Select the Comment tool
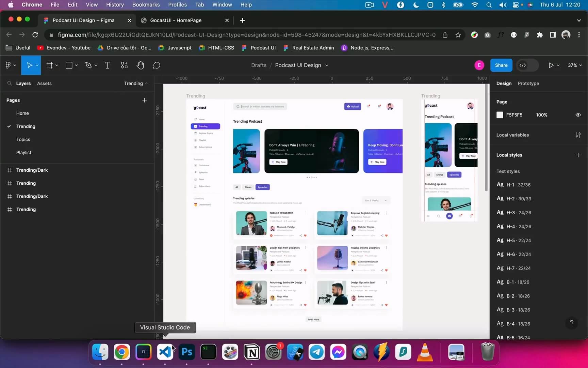The height and width of the screenshot is (368, 588). point(157,65)
